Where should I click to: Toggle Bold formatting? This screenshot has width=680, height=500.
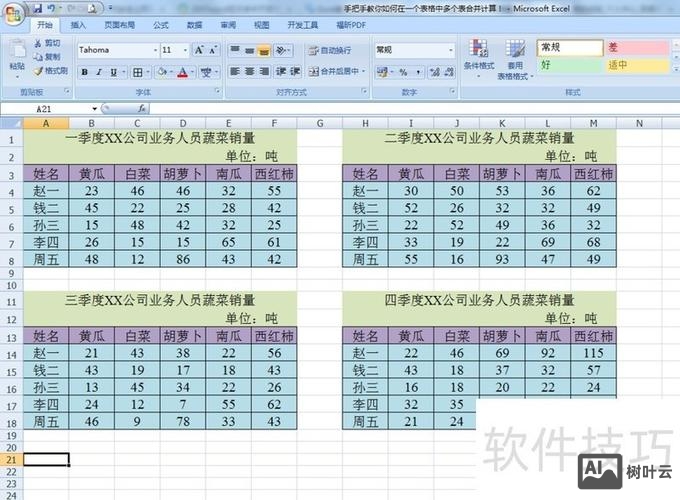[x=85, y=72]
